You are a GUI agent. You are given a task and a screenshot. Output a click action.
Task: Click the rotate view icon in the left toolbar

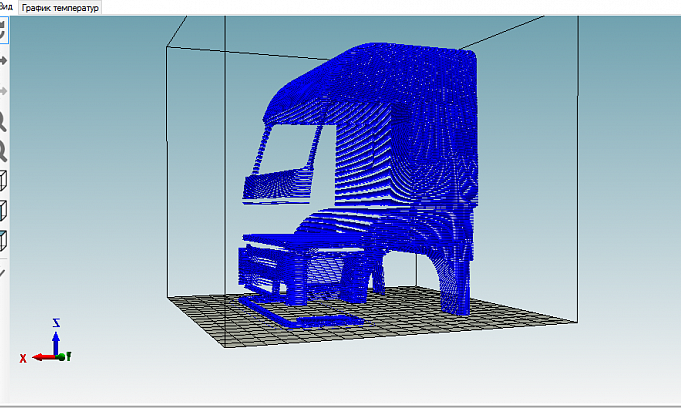pyautogui.click(x=2, y=30)
